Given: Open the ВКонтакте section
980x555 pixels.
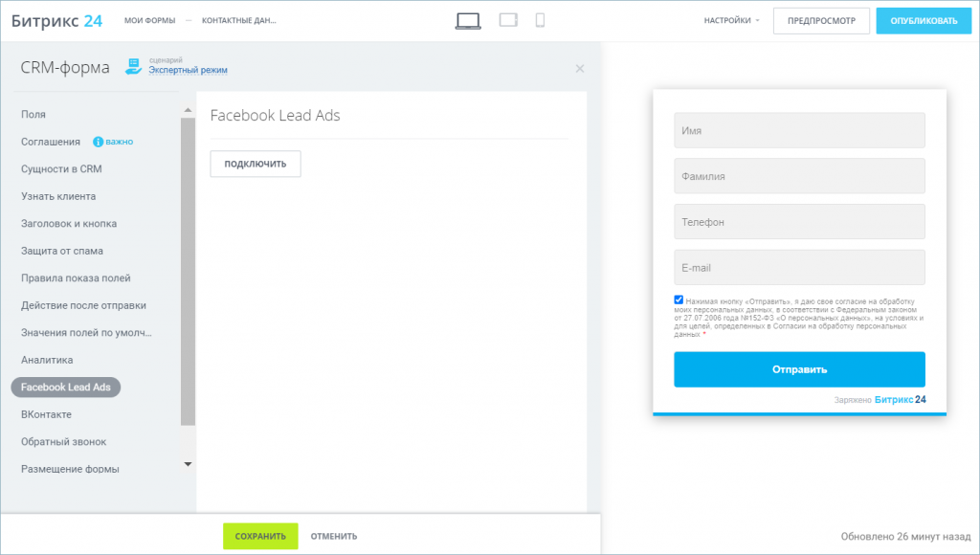Looking at the screenshot, I should point(46,414).
